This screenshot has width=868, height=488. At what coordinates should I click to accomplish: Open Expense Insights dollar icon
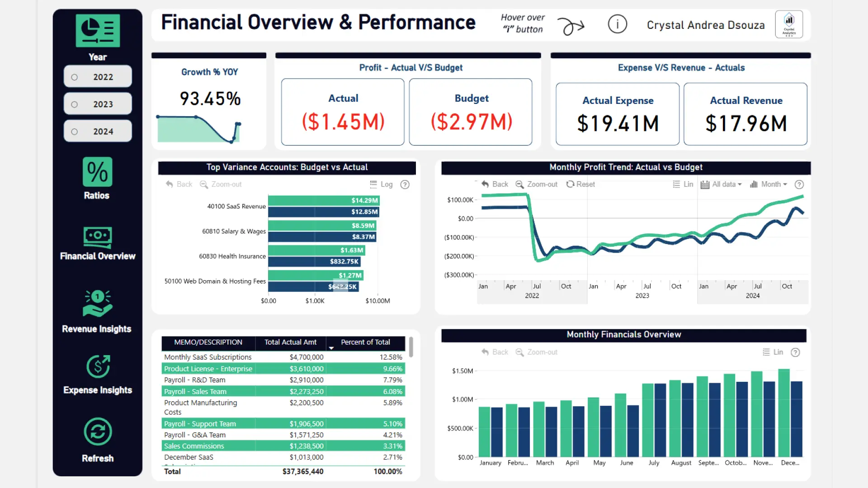98,366
